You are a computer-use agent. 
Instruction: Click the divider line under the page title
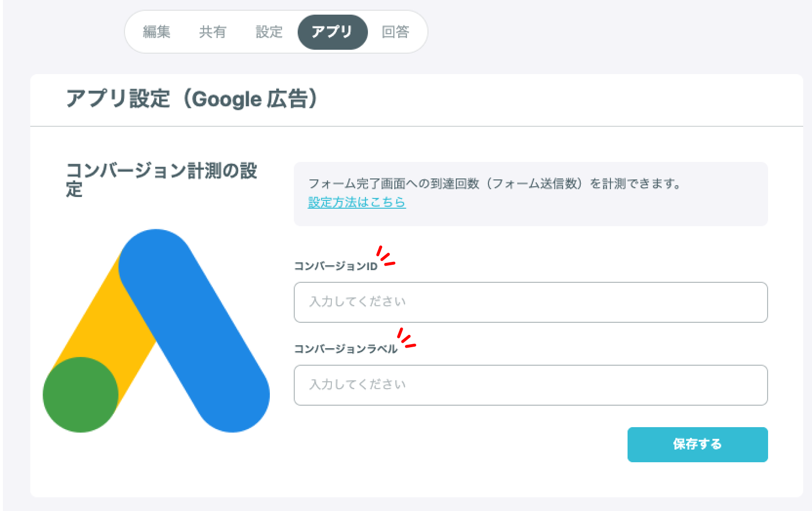click(416, 126)
